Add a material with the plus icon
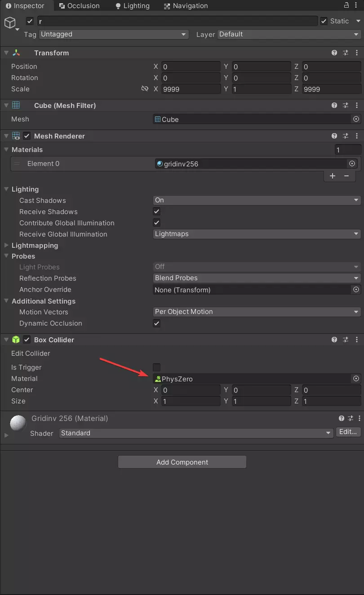Viewport: 364px width, 595px height. pyautogui.click(x=333, y=176)
